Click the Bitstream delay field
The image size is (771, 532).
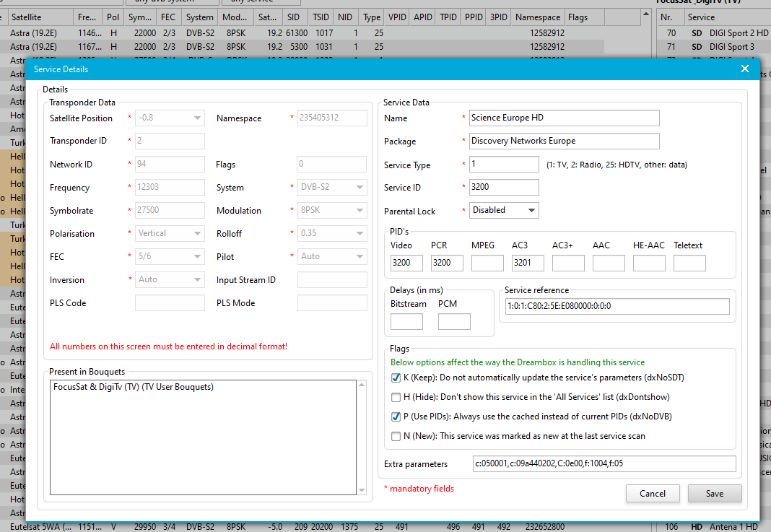[406, 321]
